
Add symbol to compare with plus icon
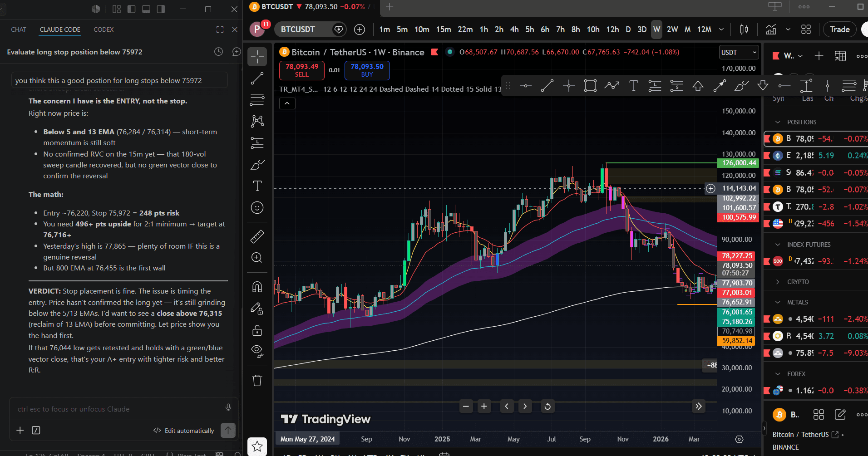click(x=360, y=29)
